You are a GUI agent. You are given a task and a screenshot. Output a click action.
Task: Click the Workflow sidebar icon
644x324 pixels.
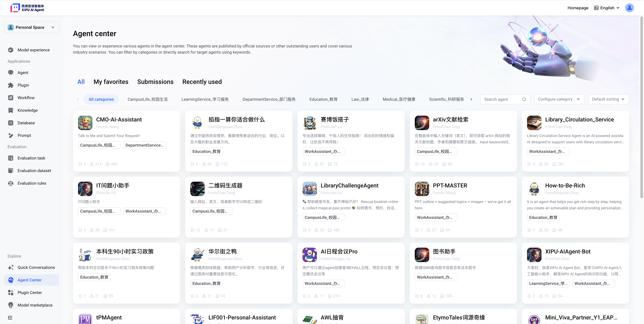[x=11, y=98]
